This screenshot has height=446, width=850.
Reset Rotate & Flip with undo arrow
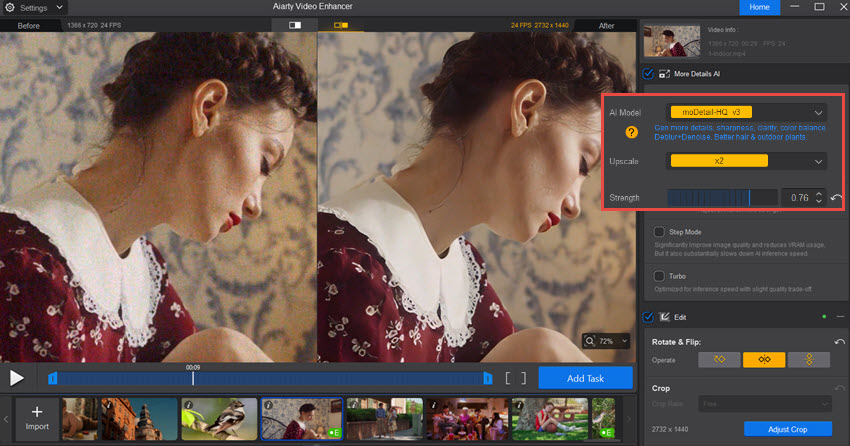pyautogui.click(x=840, y=342)
